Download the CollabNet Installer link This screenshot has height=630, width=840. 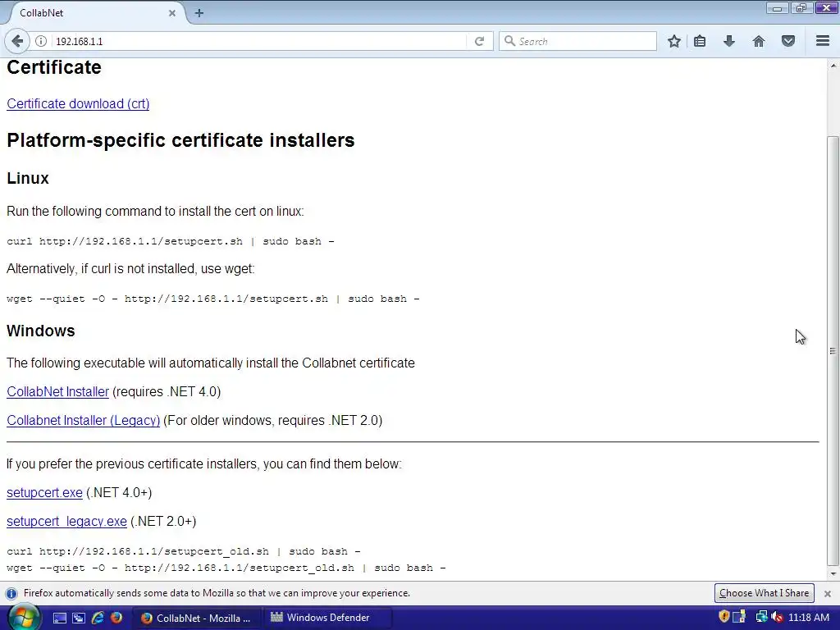[58, 391]
